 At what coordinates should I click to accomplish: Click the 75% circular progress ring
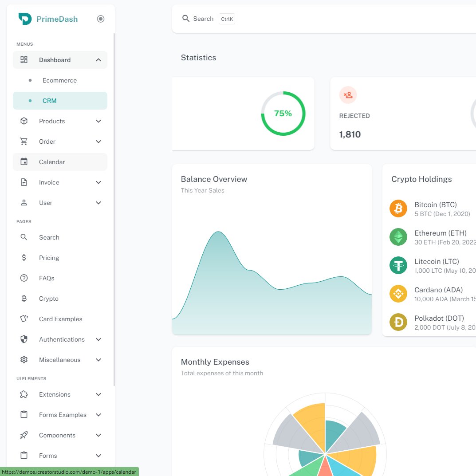click(x=283, y=114)
